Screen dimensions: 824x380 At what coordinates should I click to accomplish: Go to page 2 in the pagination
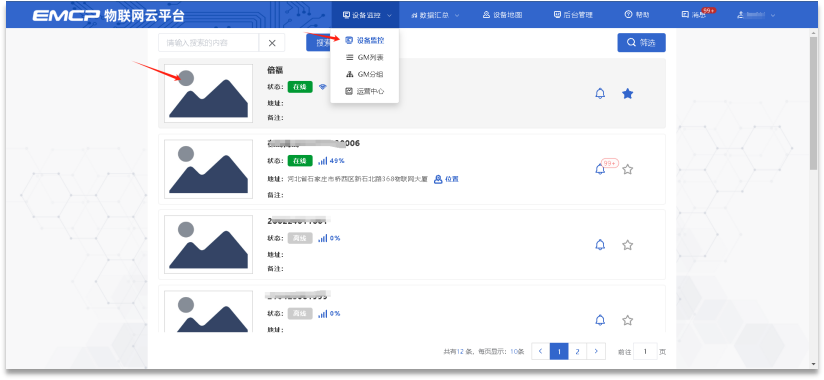point(578,351)
